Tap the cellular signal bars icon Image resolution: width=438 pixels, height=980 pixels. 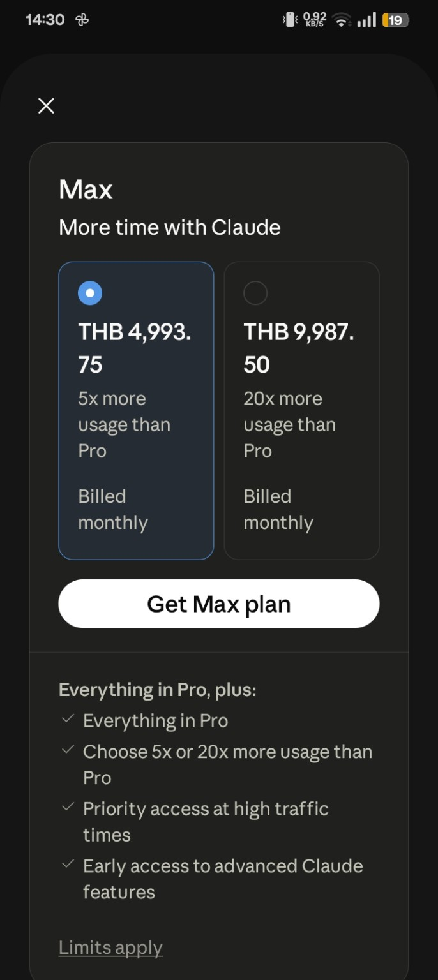[x=366, y=21]
